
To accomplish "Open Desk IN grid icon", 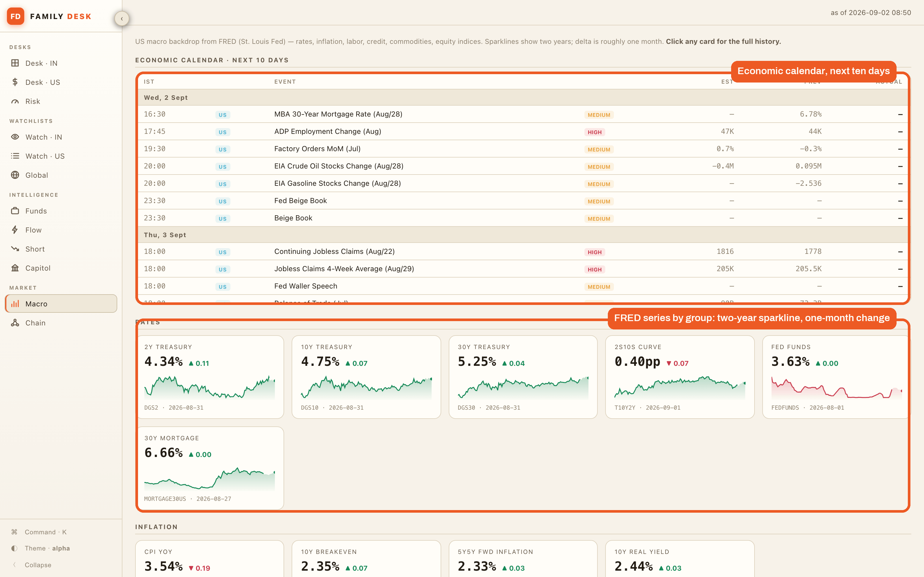I will pyautogui.click(x=15, y=63).
